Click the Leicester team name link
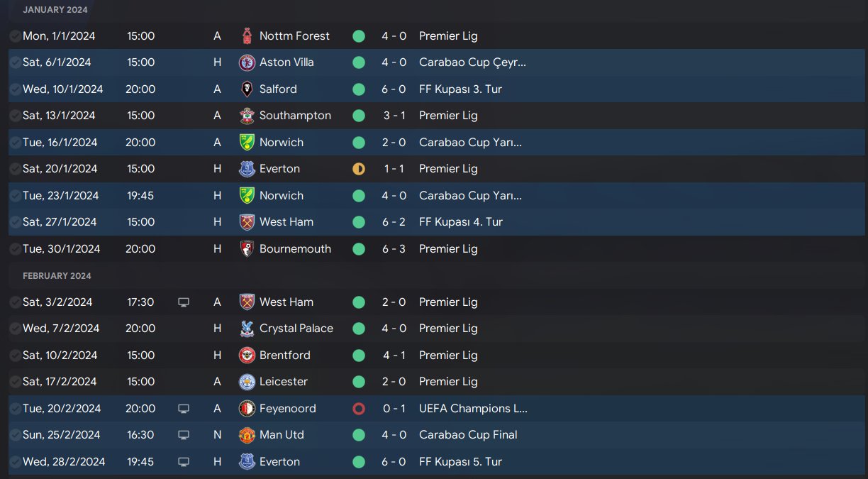 [284, 382]
